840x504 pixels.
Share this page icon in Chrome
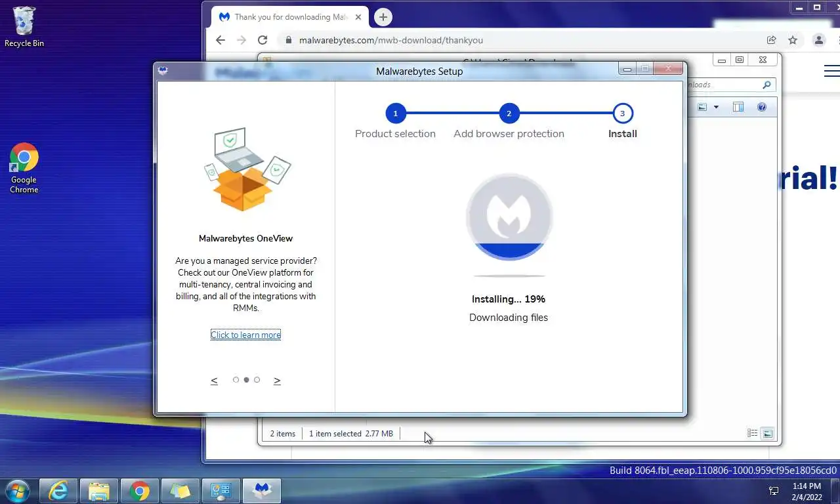772,40
